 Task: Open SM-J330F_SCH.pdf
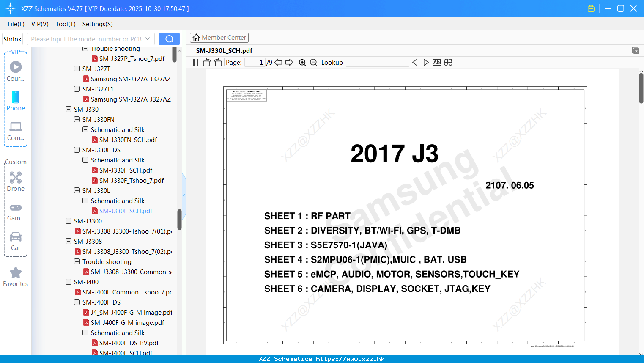point(126,170)
